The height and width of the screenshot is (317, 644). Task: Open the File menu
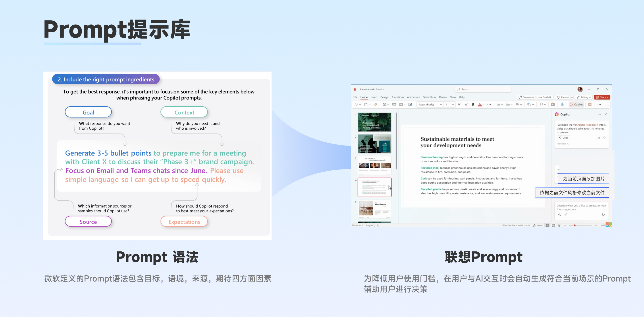coord(355,97)
